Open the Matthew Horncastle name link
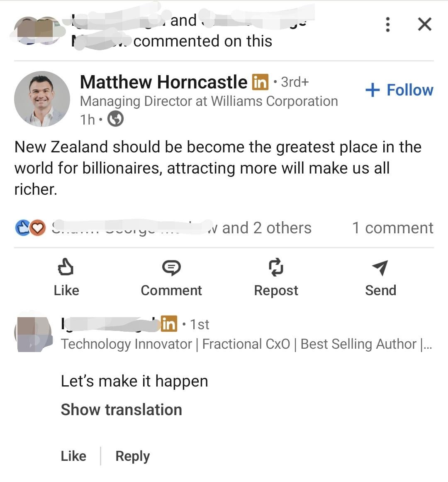This screenshot has height=482, width=448. 163,82
